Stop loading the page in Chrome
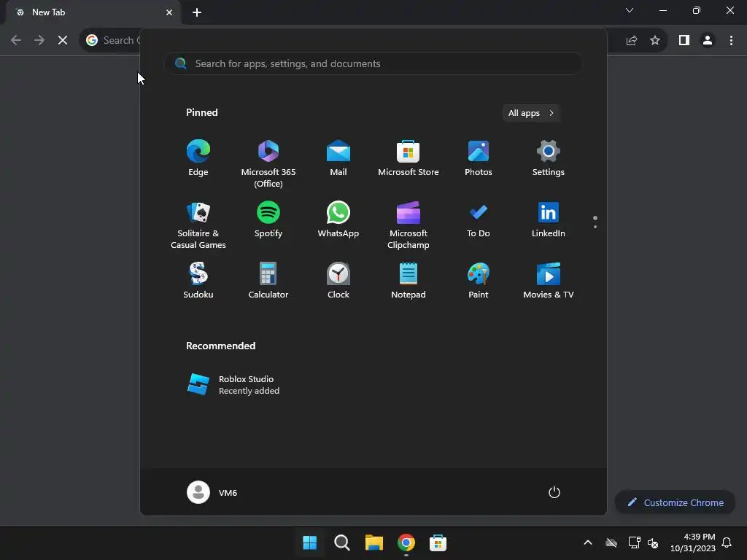Viewport: 747px width, 560px height. click(63, 41)
